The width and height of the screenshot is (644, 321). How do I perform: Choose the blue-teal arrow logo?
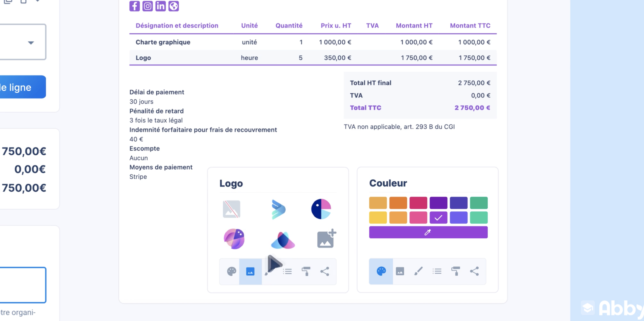click(278, 209)
